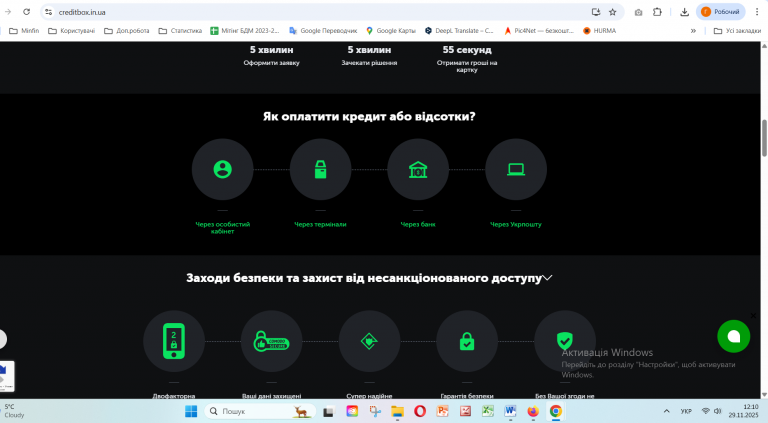The height and width of the screenshot is (423, 768).
Task: Open Task View on the taskbar
Action: tap(328, 412)
